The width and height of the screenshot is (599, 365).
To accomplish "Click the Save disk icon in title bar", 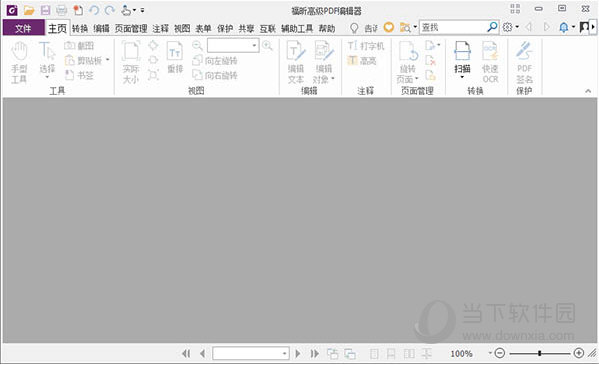I will 45,10.
